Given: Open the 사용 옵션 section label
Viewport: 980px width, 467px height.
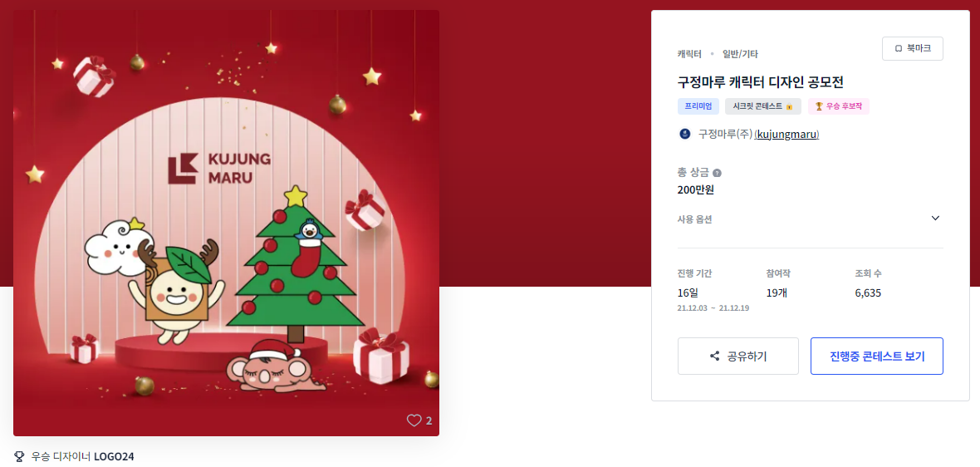Looking at the screenshot, I should tap(694, 219).
